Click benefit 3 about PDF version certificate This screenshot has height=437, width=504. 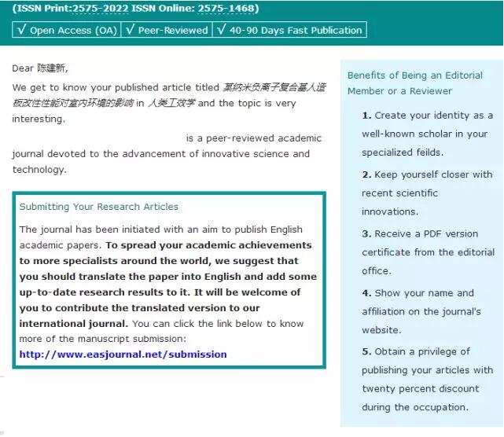(x=427, y=252)
